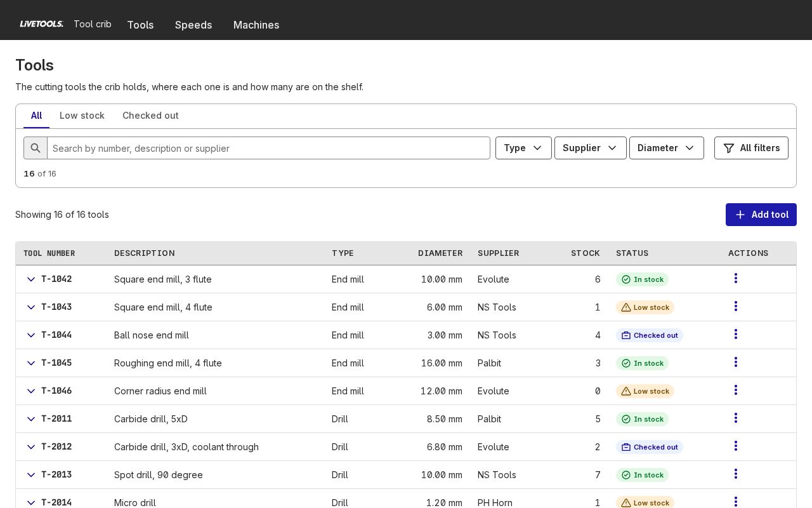Open actions menu for T-2011
Viewport: 812px width, 508px height.
coord(735,418)
